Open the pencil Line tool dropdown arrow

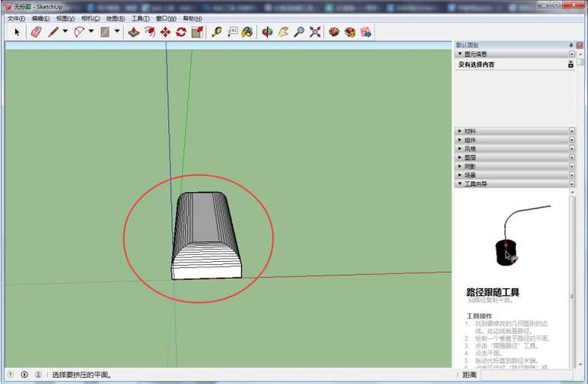click(65, 32)
